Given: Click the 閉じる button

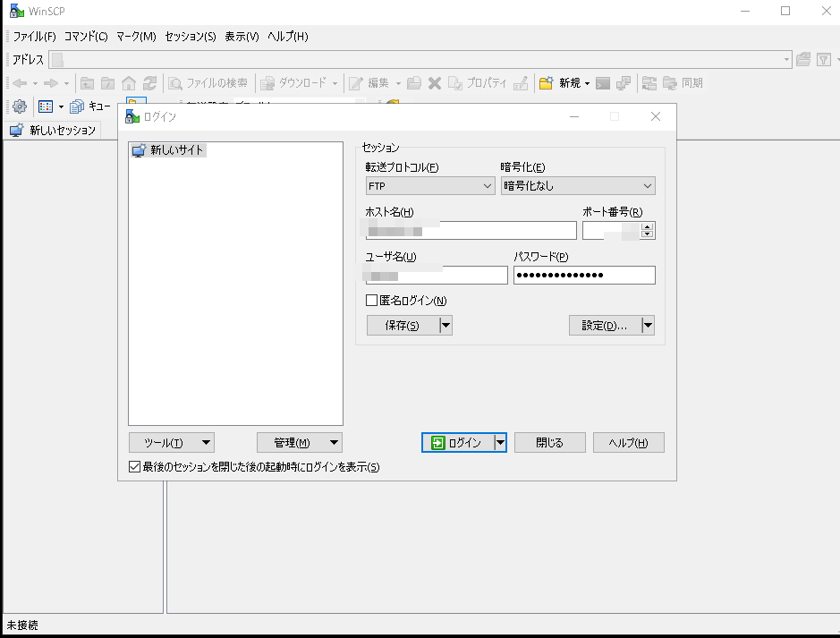Looking at the screenshot, I should 549,443.
